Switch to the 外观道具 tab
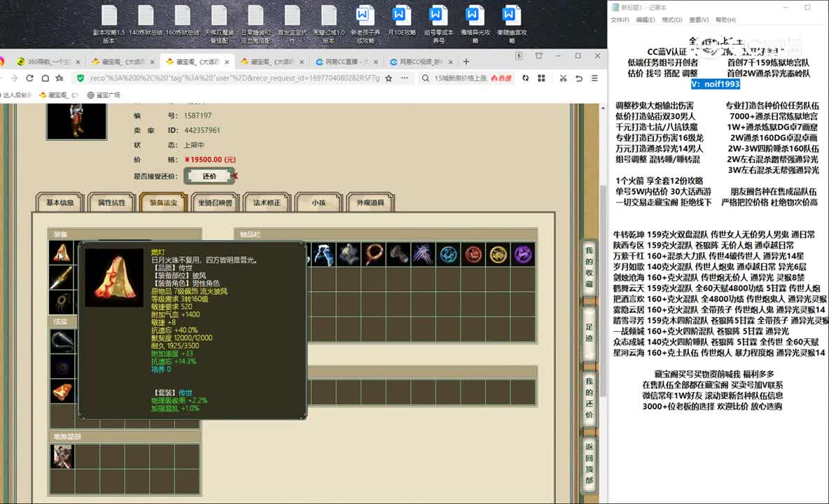This screenshot has width=829, height=504. (x=370, y=202)
